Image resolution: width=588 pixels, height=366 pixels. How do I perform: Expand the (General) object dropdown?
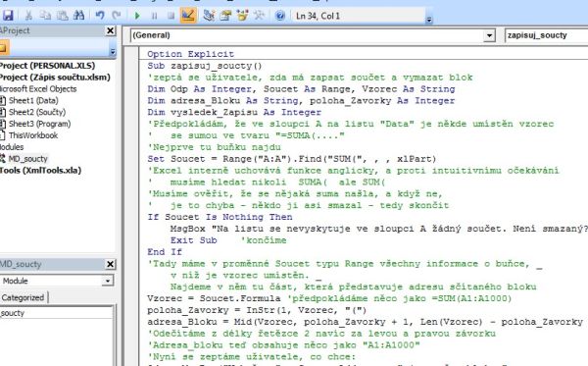click(x=489, y=35)
